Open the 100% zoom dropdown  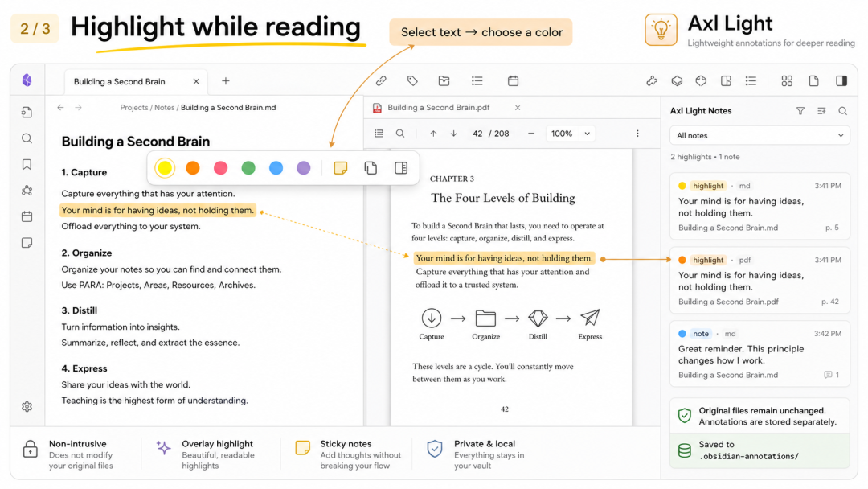571,134
